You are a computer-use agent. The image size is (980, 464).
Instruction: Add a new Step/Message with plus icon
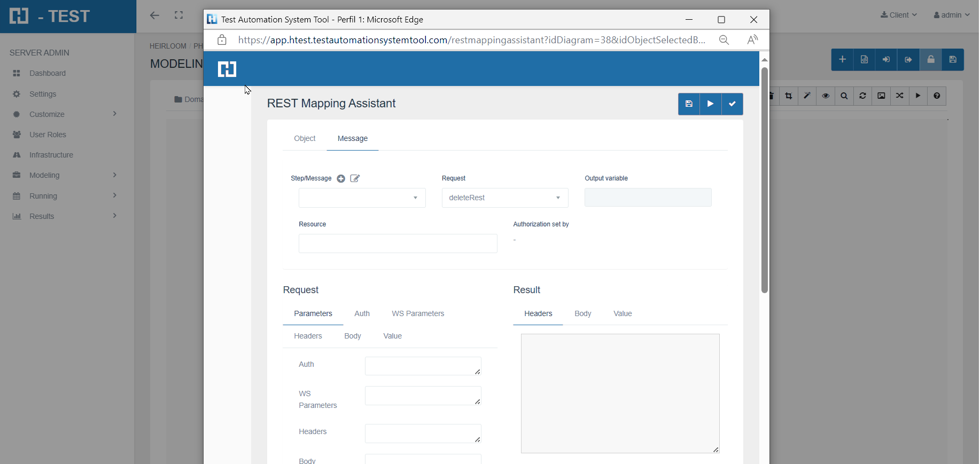click(x=341, y=179)
